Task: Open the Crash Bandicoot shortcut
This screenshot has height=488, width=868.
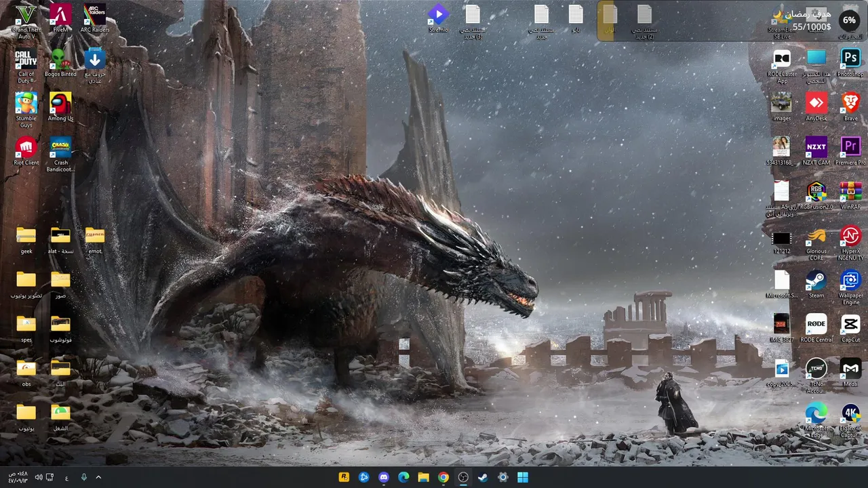Action: [x=60, y=155]
